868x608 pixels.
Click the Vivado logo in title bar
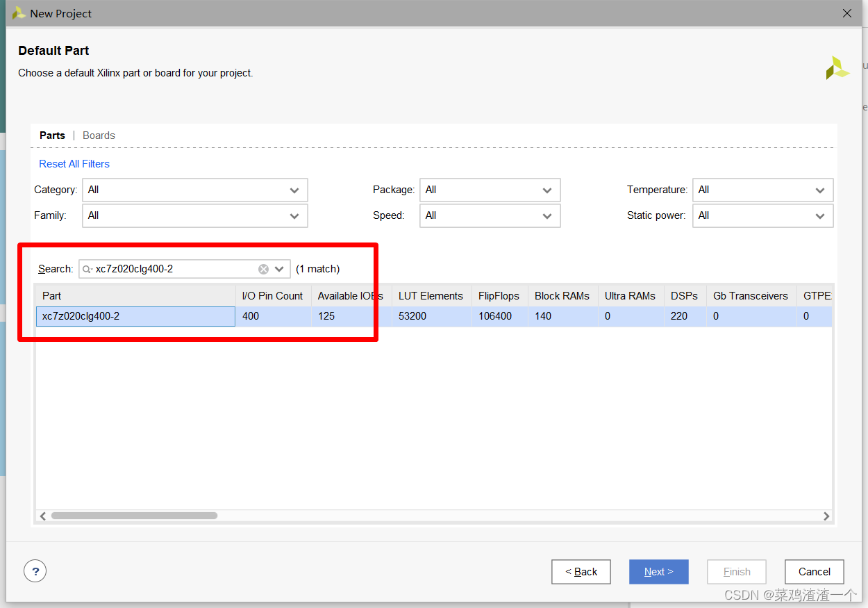pos(19,13)
